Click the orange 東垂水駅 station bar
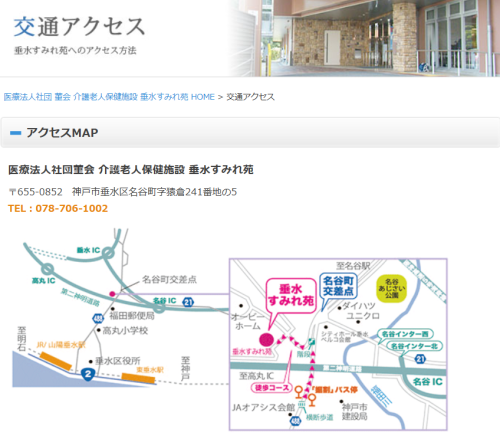Screen dimensions: 500x439 coord(138,379)
